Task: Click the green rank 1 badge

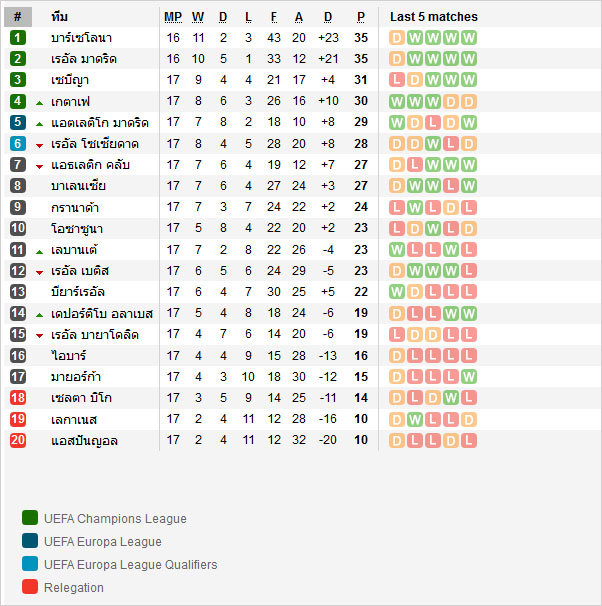Action: coord(18,38)
